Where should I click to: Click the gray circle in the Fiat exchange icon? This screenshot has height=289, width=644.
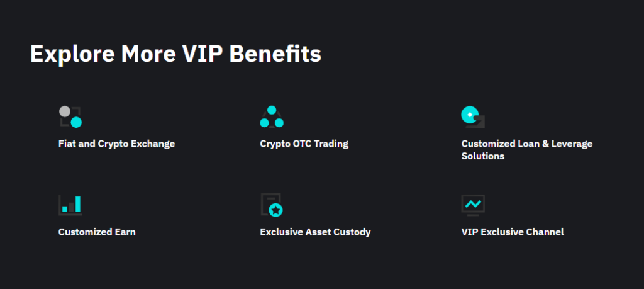click(x=65, y=111)
